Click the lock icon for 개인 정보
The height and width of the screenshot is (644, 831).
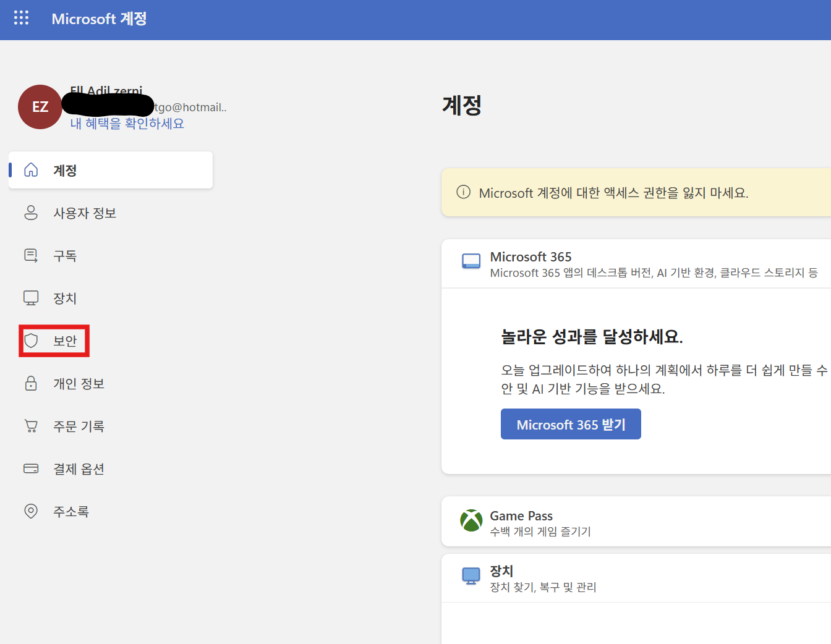[31, 383]
